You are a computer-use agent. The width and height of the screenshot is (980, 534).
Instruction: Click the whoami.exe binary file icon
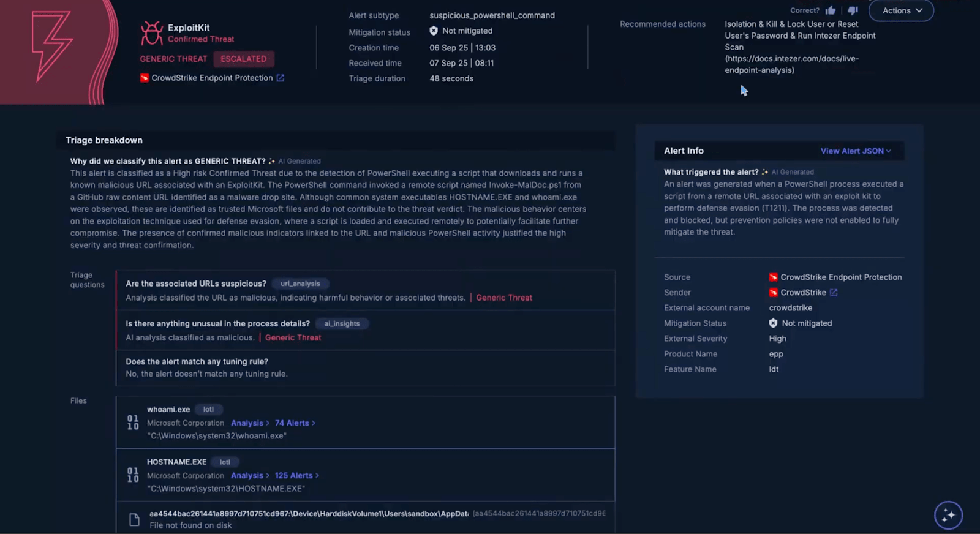[133, 423]
